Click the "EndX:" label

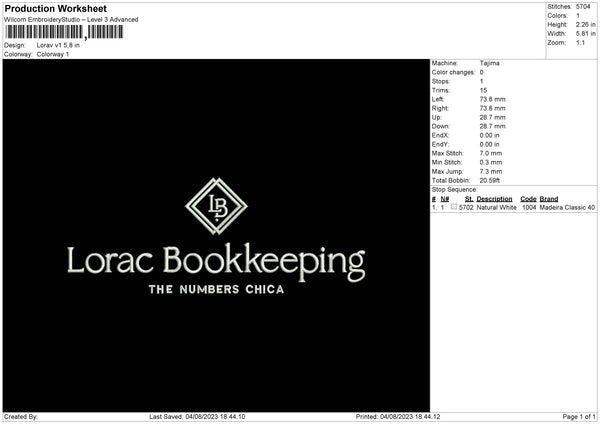point(440,135)
